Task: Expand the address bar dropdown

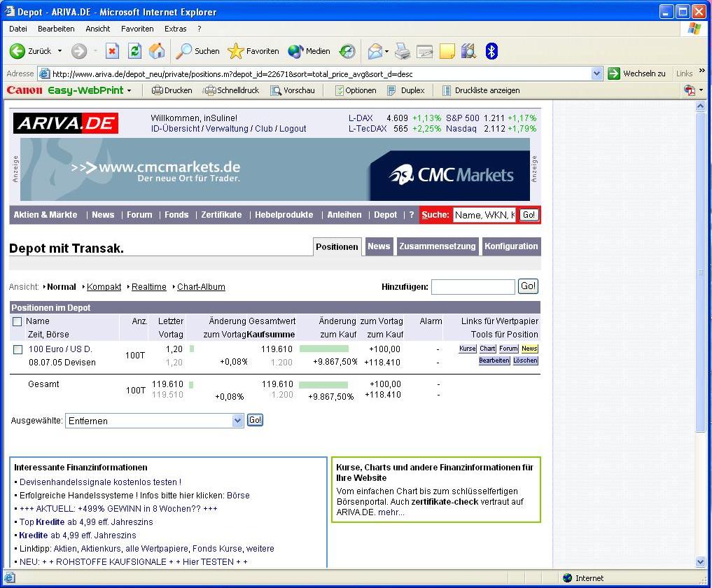Action: [x=596, y=73]
